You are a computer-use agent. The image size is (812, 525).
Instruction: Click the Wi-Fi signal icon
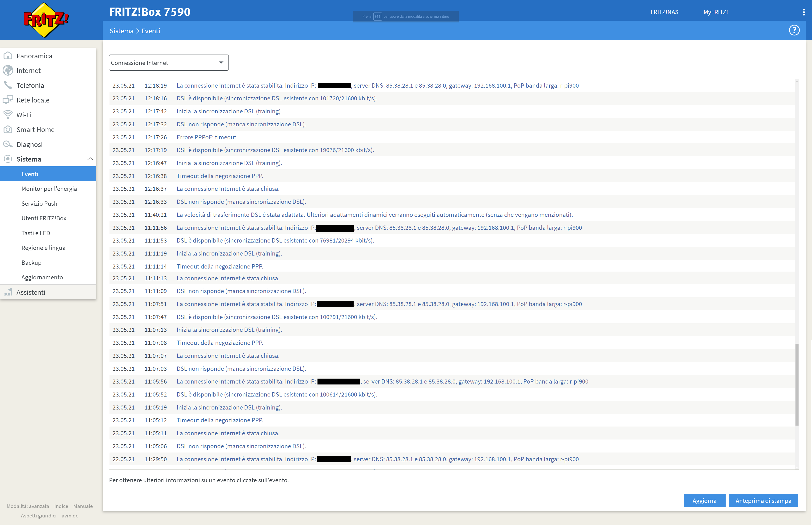coord(8,115)
